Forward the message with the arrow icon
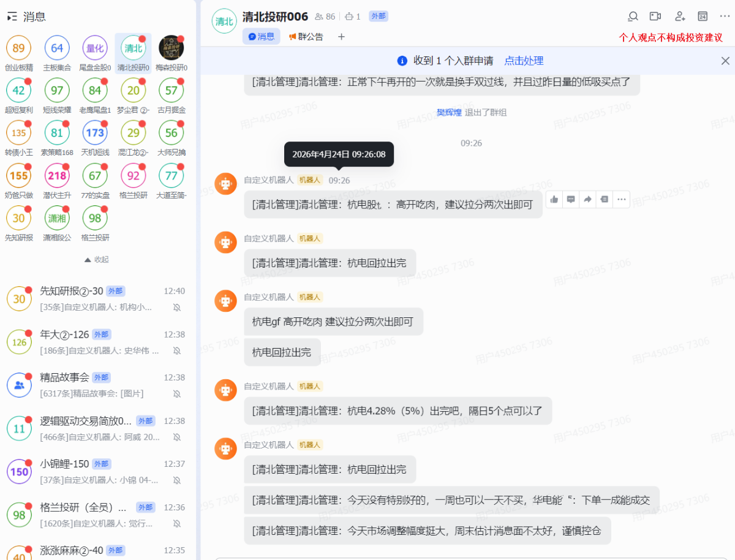The image size is (735, 560). point(587,199)
